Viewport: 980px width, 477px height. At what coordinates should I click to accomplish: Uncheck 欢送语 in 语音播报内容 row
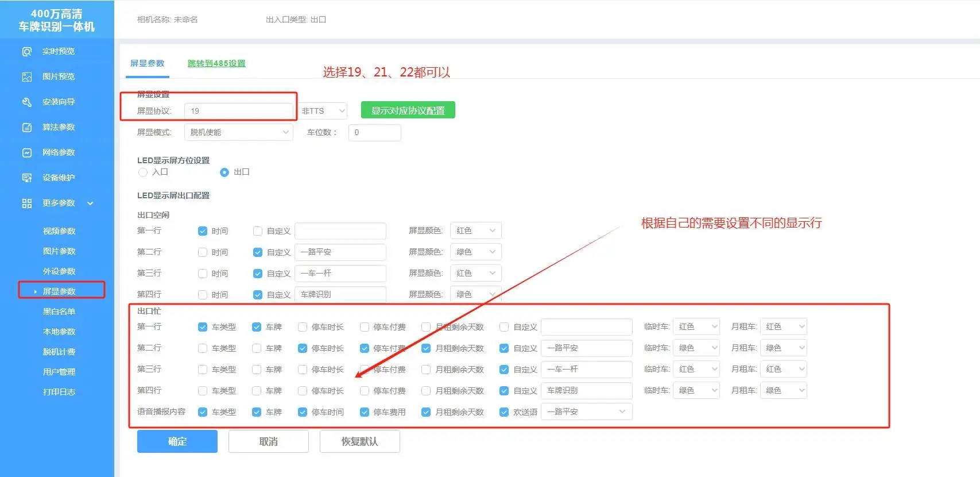coord(504,412)
